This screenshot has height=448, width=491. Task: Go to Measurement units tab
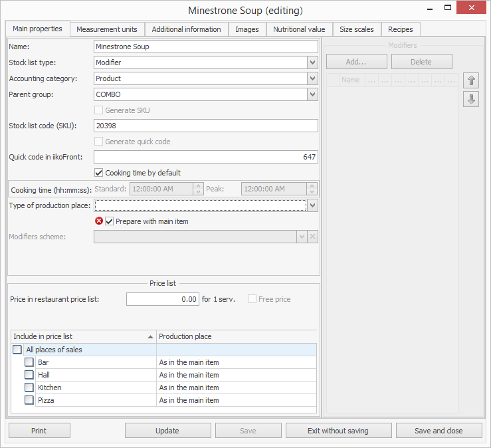pos(107,29)
